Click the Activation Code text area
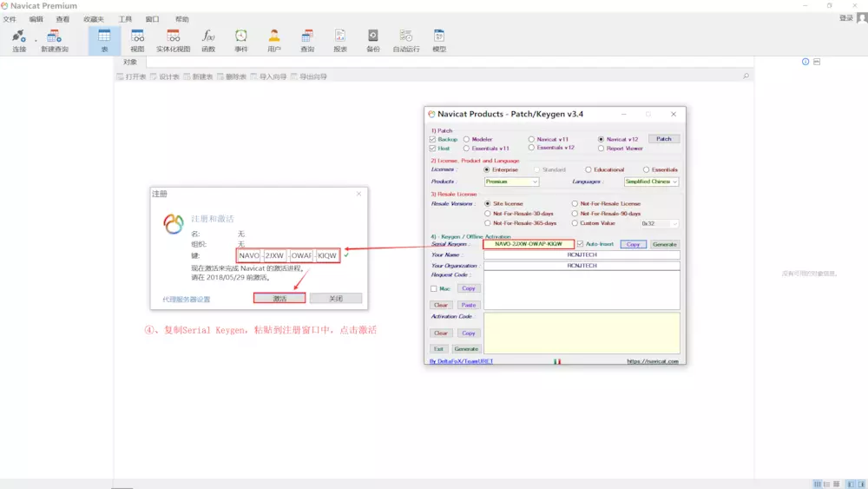Image resolution: width=868 pixels, height=489 pixels. [x=582, y=334]
